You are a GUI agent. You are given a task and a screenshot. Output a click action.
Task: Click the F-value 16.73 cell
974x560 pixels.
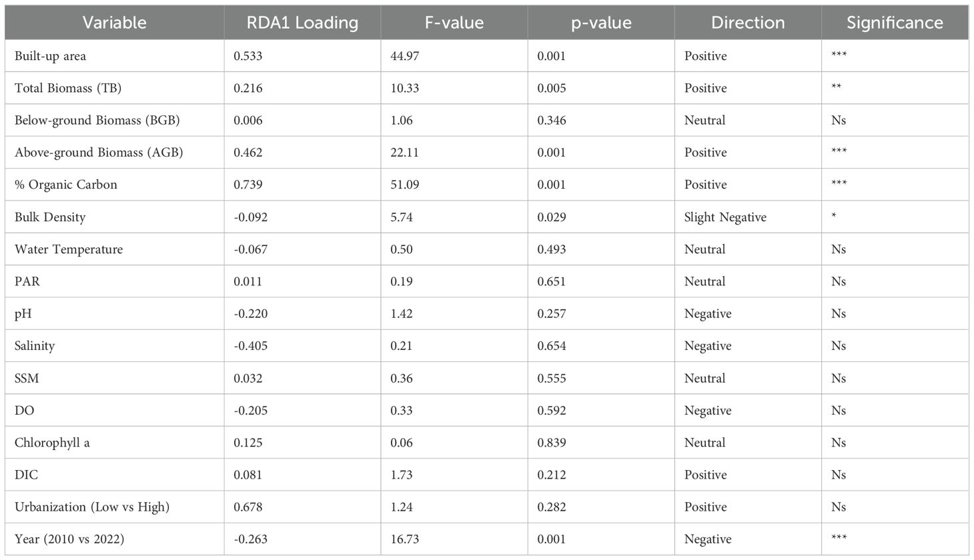click(405, 539)
